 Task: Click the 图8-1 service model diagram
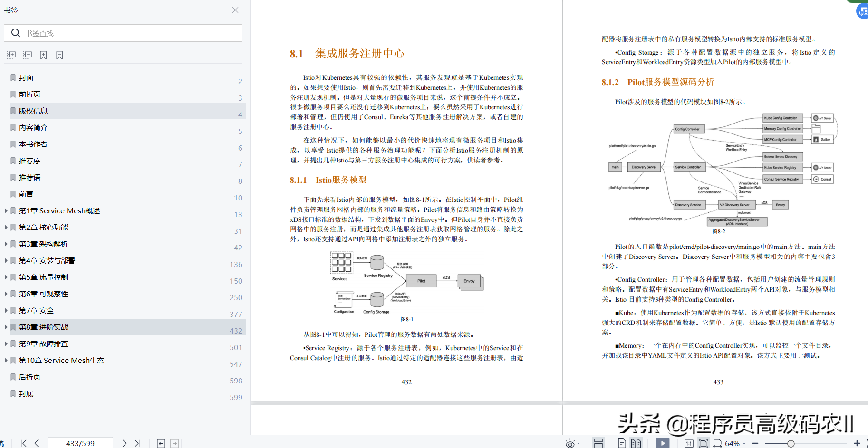(x=407, y=282)
